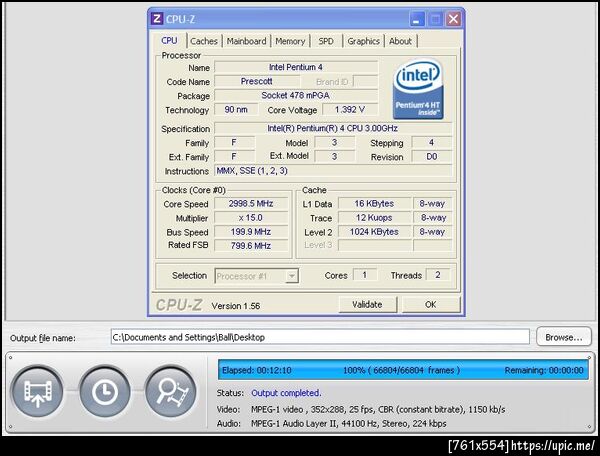Click the 'Intel Pentium 4' name value

pos(296,67)
